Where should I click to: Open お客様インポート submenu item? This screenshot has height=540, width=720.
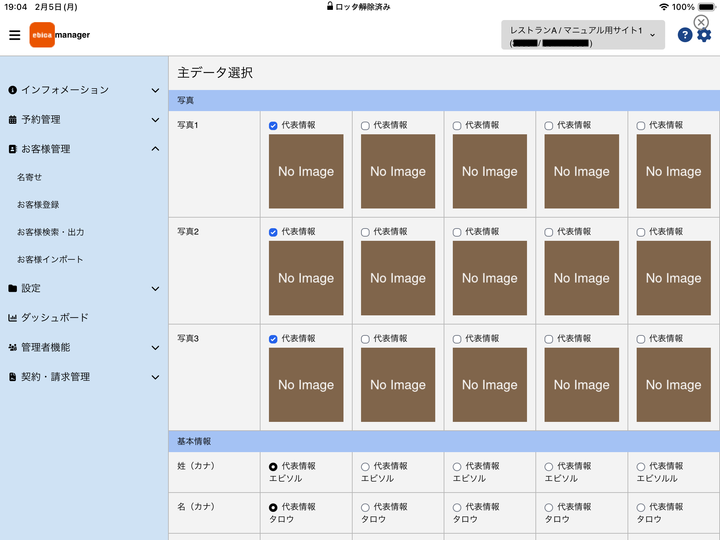pyautogui.click(x=50, y=259)
